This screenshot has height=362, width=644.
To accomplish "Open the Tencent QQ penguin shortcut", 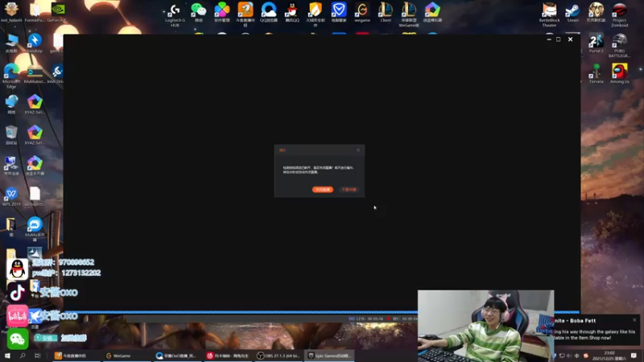I will click(292, 12).
